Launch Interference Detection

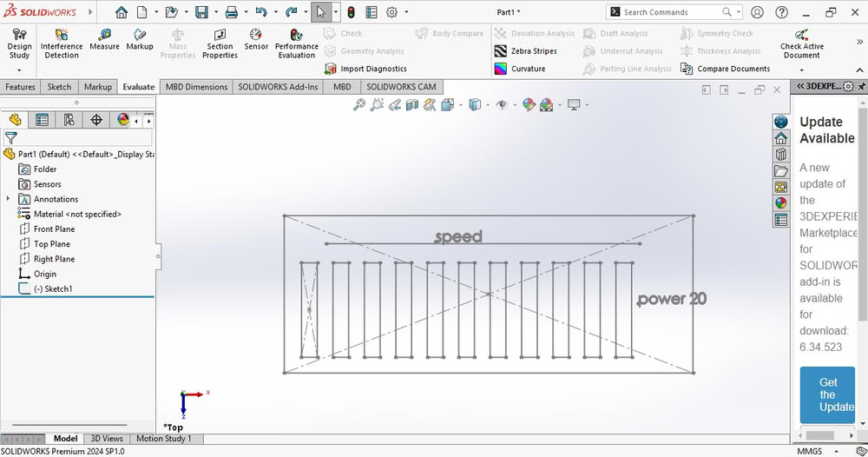pyautogui.click(x=62, y=43)
